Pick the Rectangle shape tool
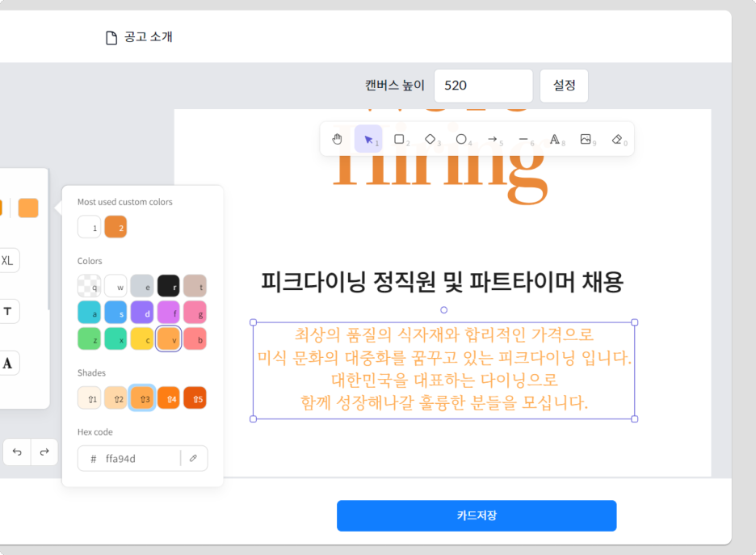756x555 pixels. [400, 139]
